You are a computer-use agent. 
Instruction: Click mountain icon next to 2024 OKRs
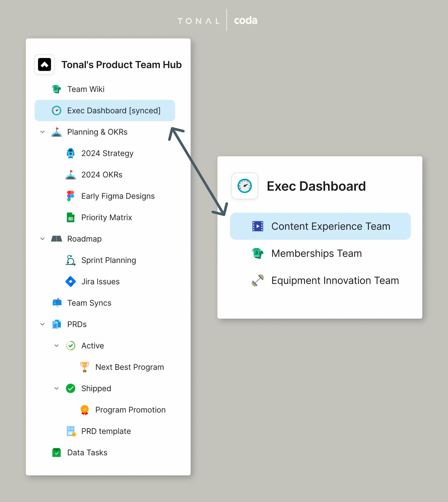click(71, 175)
